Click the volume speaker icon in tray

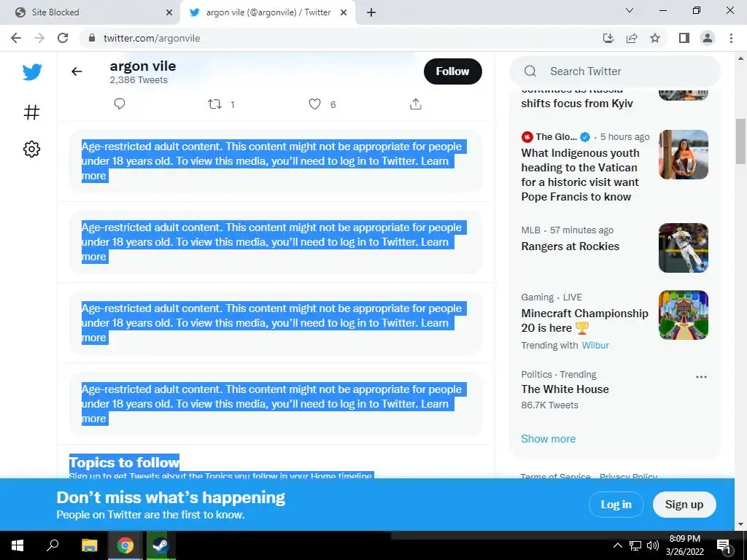(653, 545)
